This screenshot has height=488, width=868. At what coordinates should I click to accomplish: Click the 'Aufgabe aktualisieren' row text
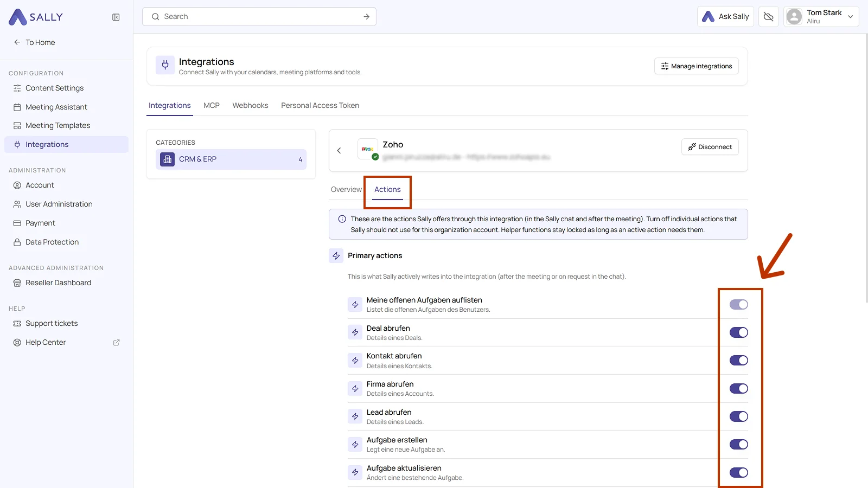click(x=404, y=468)
